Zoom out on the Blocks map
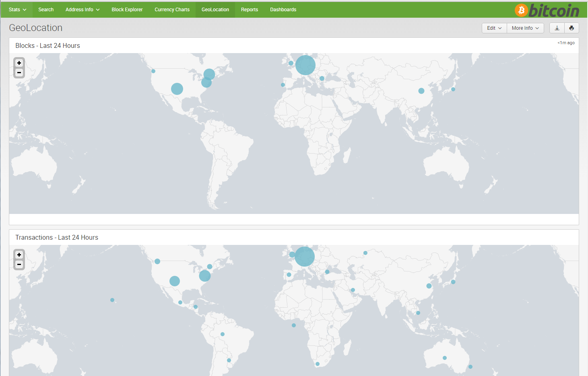 point(19,73)
